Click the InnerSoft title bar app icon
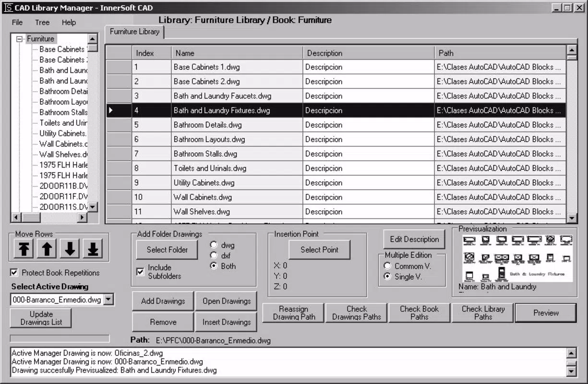This screenshot has height=384, width=588. [8, 8]
